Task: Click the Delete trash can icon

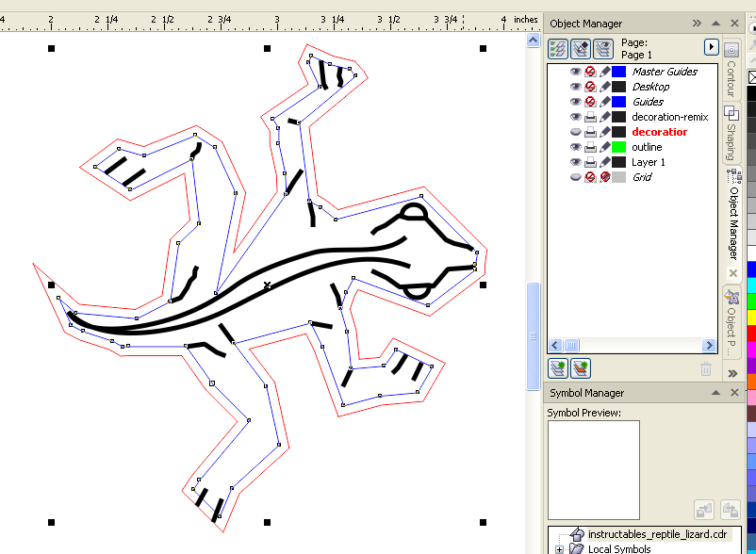Action: [706, 369]
